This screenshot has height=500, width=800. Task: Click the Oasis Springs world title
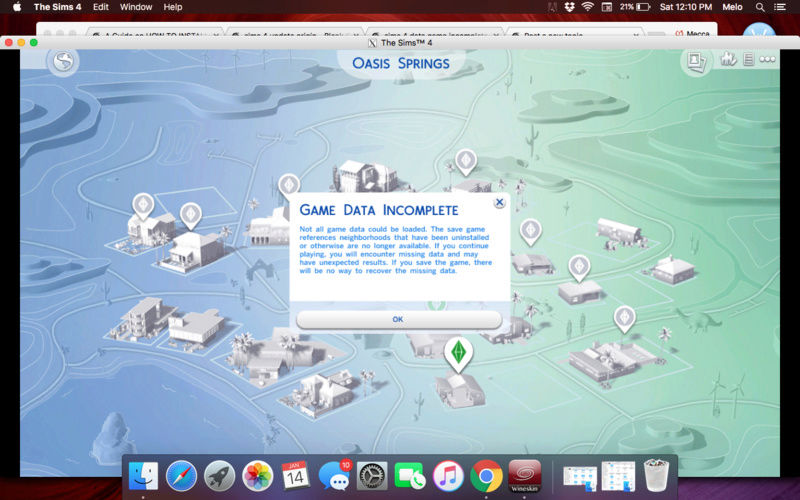click(401, 64)
